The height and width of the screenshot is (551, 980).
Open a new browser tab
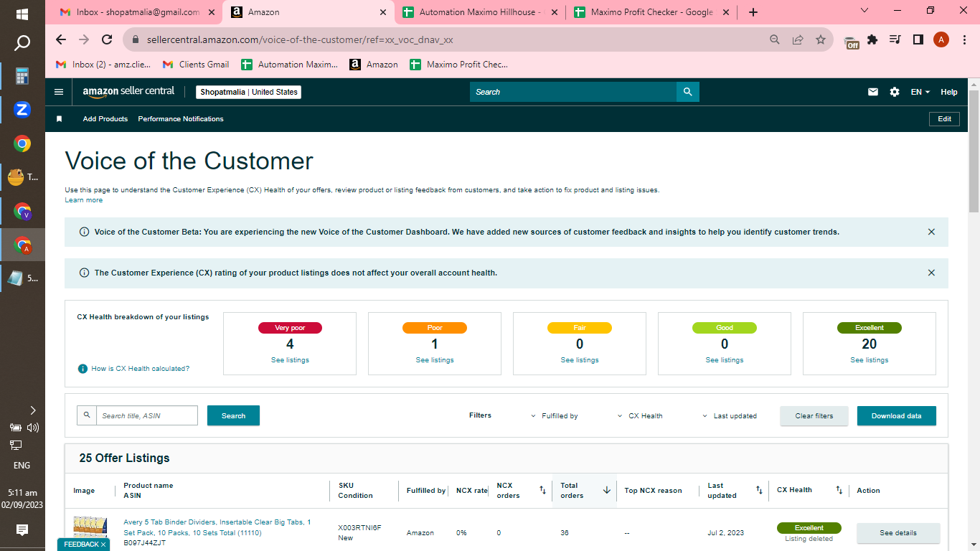coord(753,12)
